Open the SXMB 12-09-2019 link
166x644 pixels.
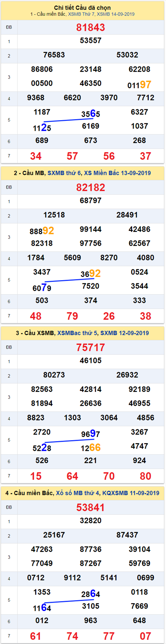pos(124,333)
